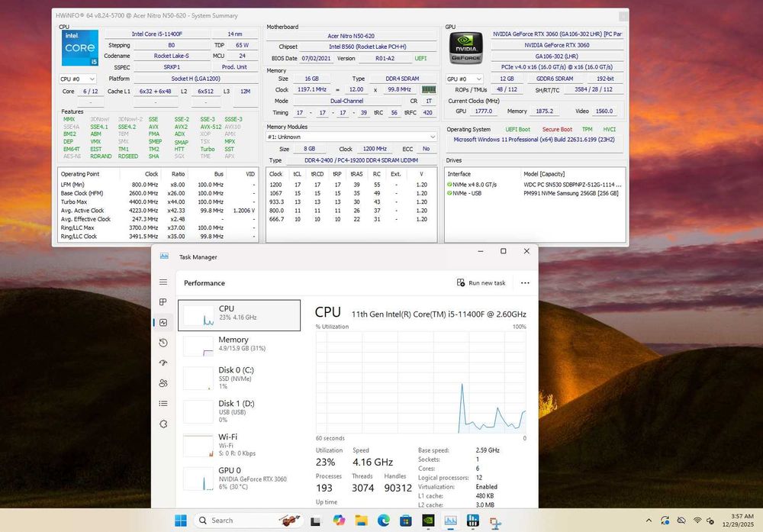Select the Performance page sidebar icon
Screen dimensions: 763x532
[x=163, y=322]
